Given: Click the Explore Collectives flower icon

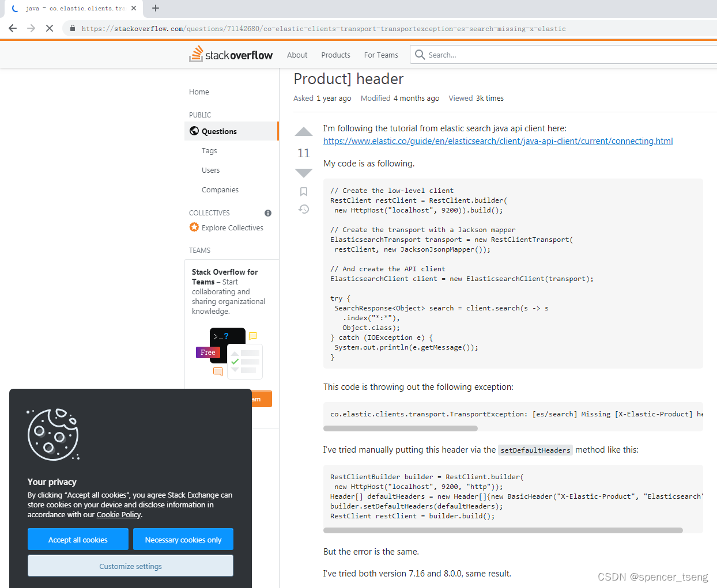Looking at the screenshot, I should pyautogui.click(x=194, y=227).
